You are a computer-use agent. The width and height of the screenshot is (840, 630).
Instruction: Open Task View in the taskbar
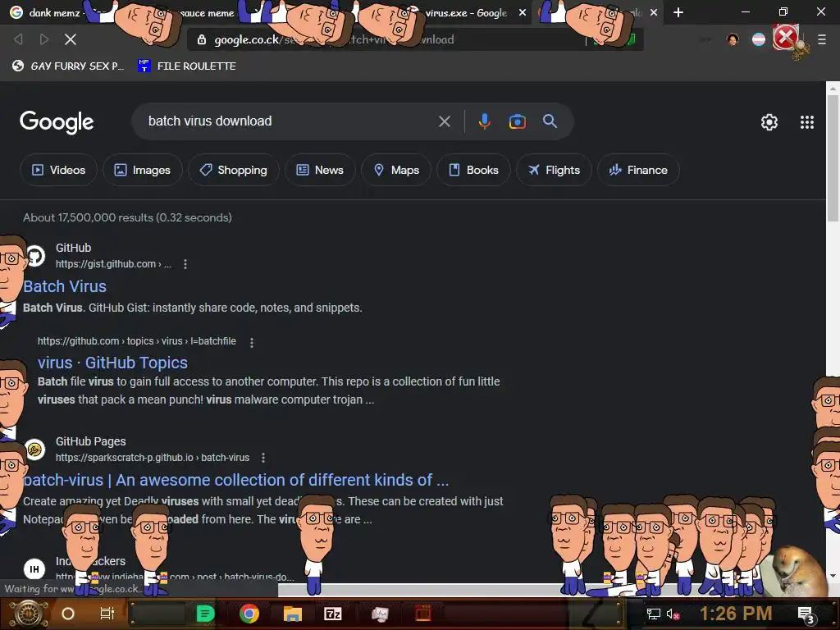pos(107,614)
